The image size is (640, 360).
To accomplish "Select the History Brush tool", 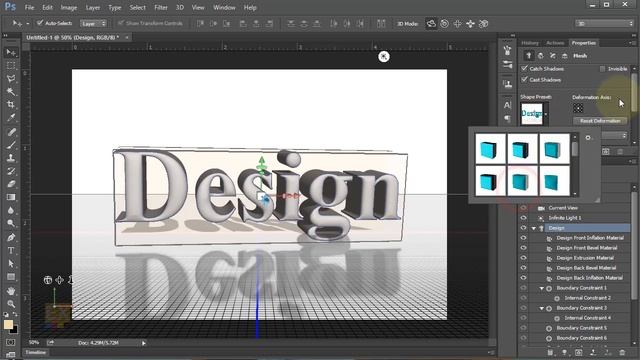I will pyautogui.click(x=11, y=171).
